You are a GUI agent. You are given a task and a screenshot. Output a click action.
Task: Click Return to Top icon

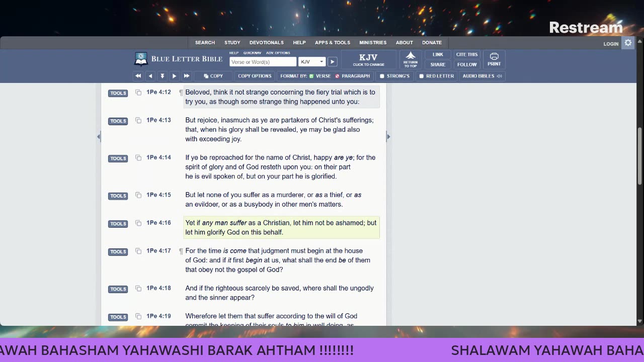coord(411,59)
